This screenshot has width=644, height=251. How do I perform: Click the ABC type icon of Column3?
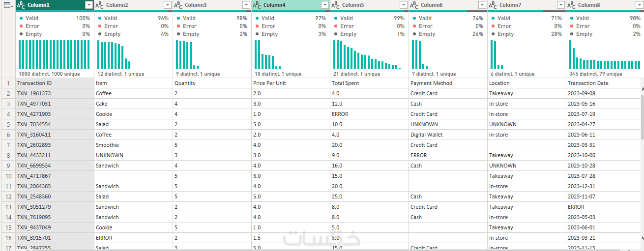(178, 5)
